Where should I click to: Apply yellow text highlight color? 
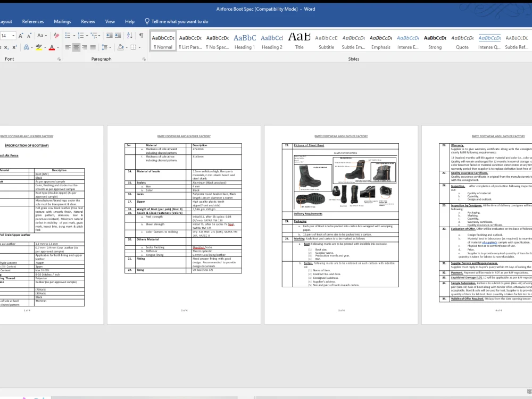click(x=39, y=47)
